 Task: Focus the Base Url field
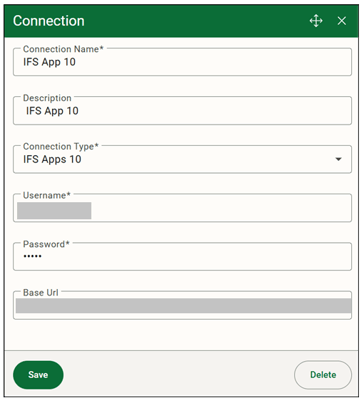tap(182, 305)
